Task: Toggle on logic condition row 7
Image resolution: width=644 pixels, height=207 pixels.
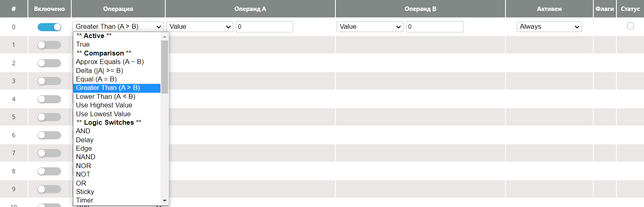Action: pyautogui.click(x=49, y=153)
